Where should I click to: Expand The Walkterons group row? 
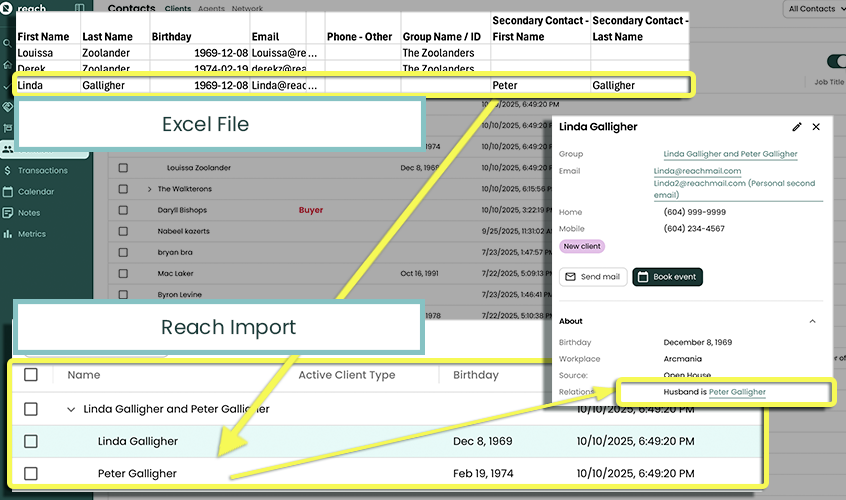[x=149, y=189]
